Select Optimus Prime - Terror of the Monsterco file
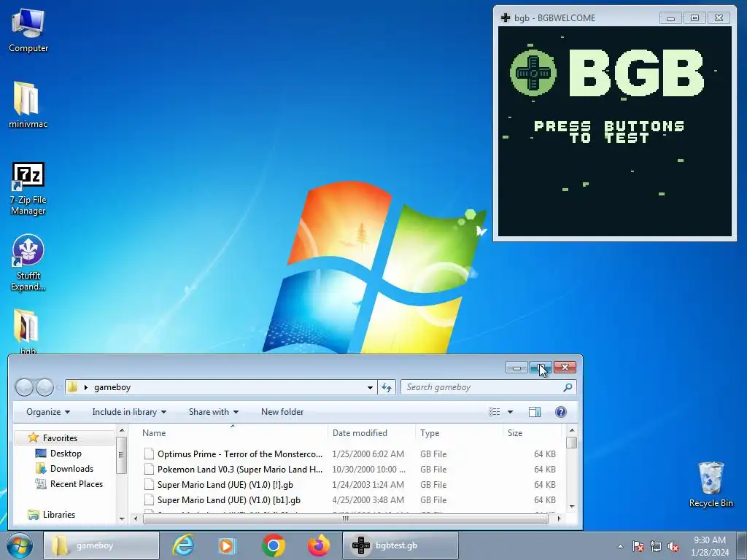Image resolution: width=747 pixels, height=560 pixels. click(239, 454)
